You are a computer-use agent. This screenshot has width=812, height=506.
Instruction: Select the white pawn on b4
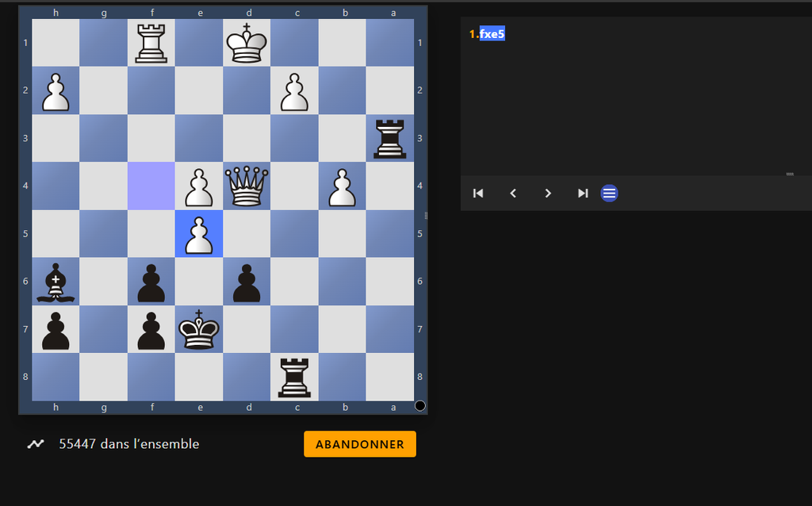click(343, 186)
